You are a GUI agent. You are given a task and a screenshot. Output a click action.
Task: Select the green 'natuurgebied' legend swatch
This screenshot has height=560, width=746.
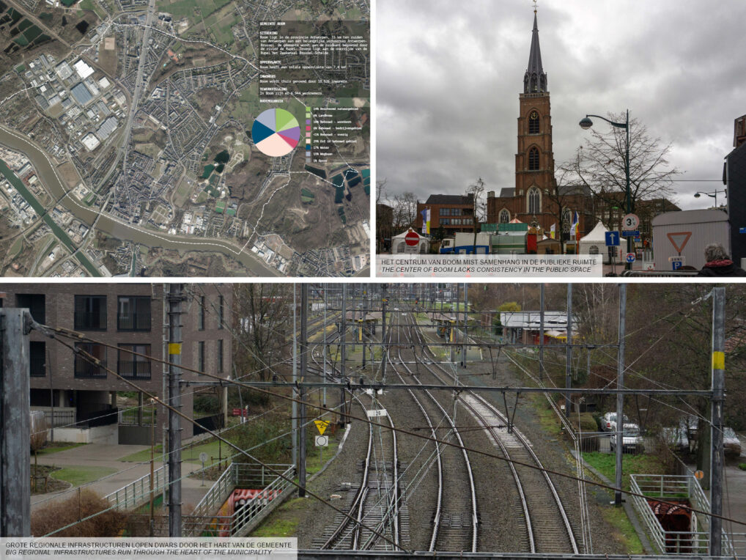point(307,109)
